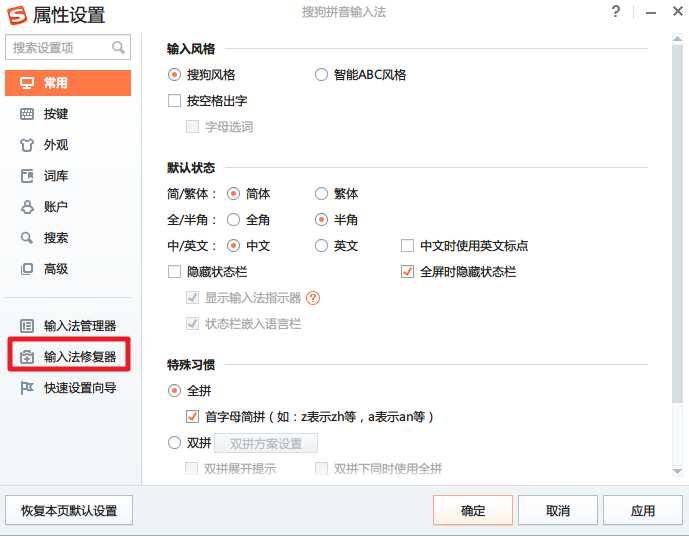Viewport: 689px width, 536px height.
Task: Choose 繁体 as default character set
Action: pos(321,194)
